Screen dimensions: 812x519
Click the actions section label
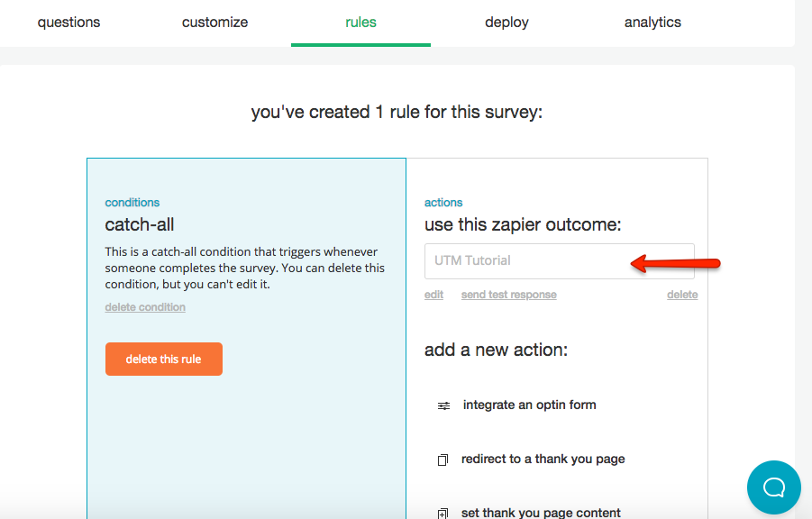click(443, 203)
